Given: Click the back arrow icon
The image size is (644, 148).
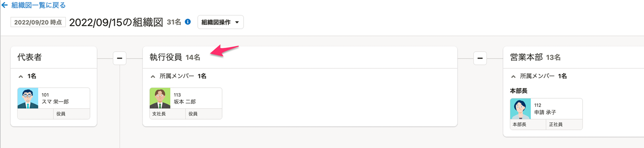Looking at the screenshot, I should point(4,5).
